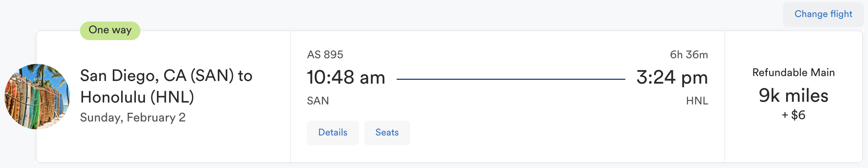Click the 10:48 am departure time

(x=346, y=78)
